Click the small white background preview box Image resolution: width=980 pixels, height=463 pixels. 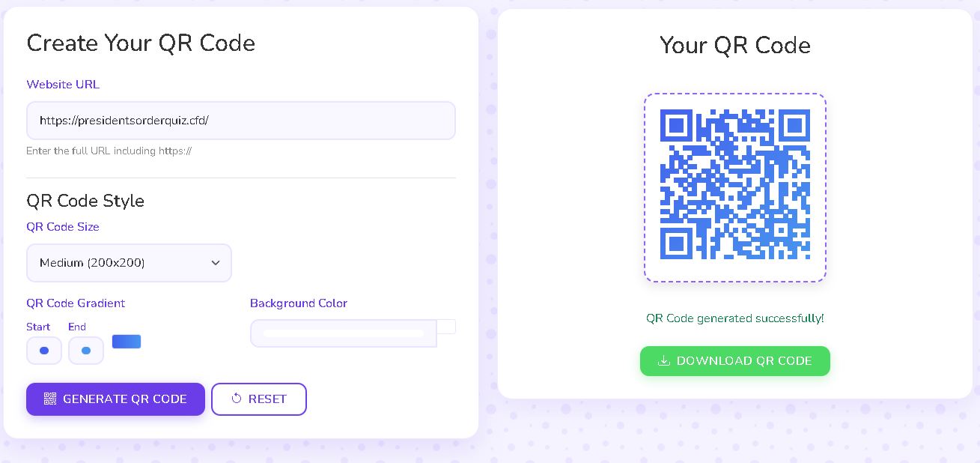tap(446, 327)
